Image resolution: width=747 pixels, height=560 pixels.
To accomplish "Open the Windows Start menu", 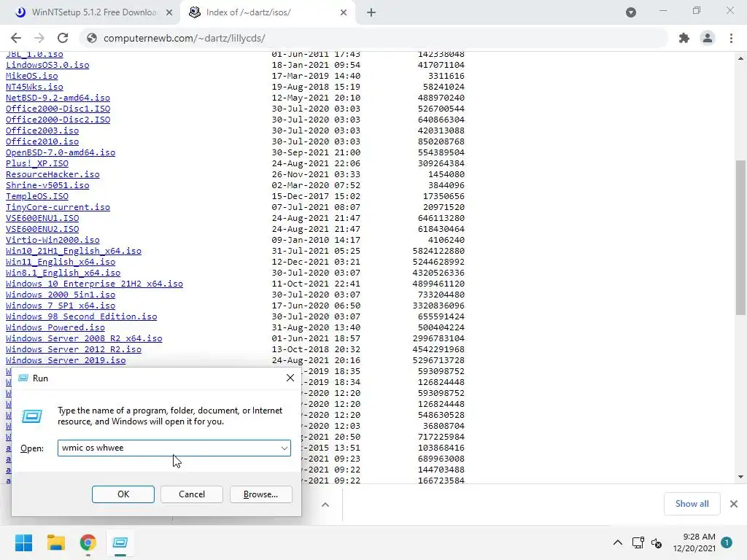I will pos(23,542).
